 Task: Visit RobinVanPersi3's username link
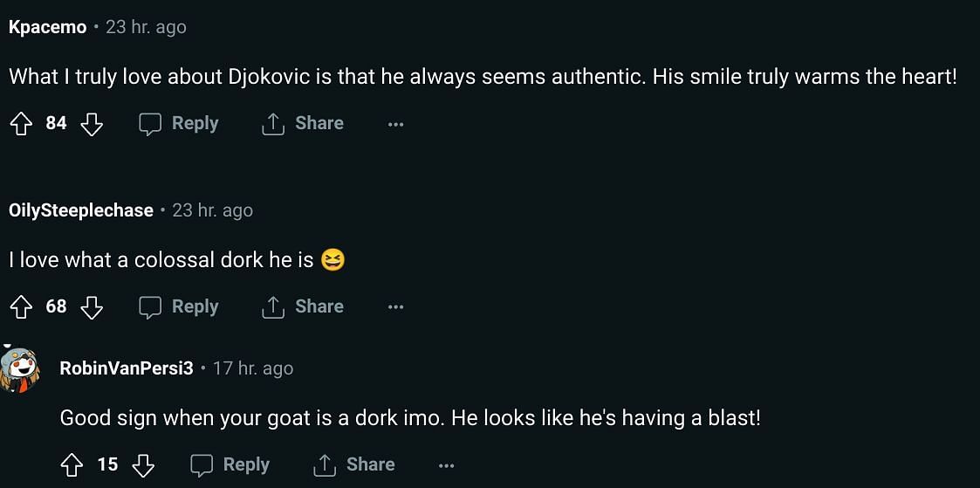(127, 368)
